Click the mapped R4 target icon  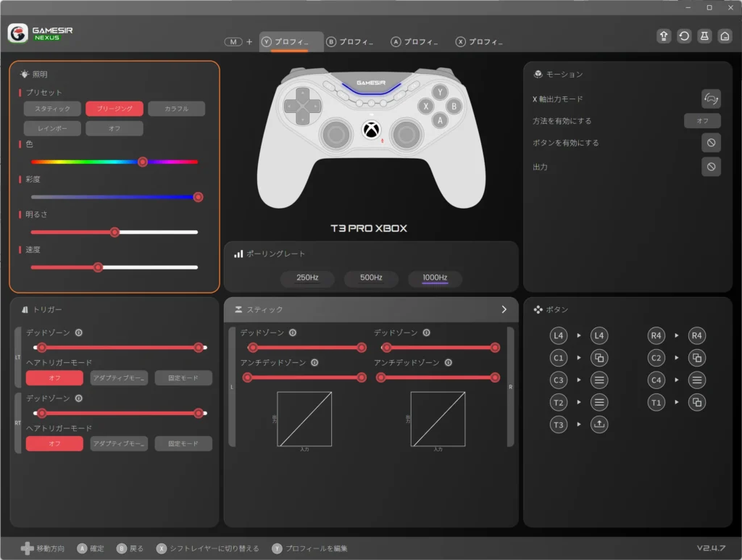[x=696, y=335]
